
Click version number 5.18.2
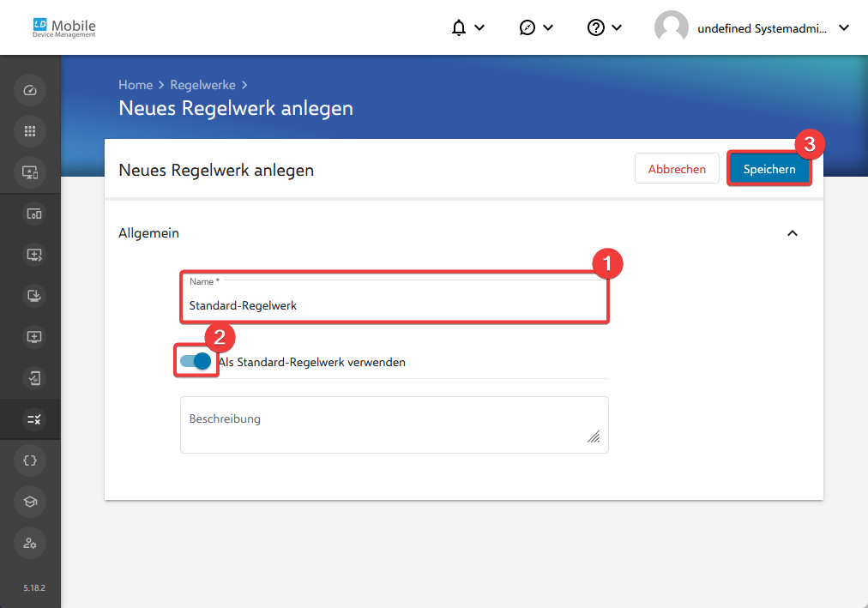[x=34, y=587]
